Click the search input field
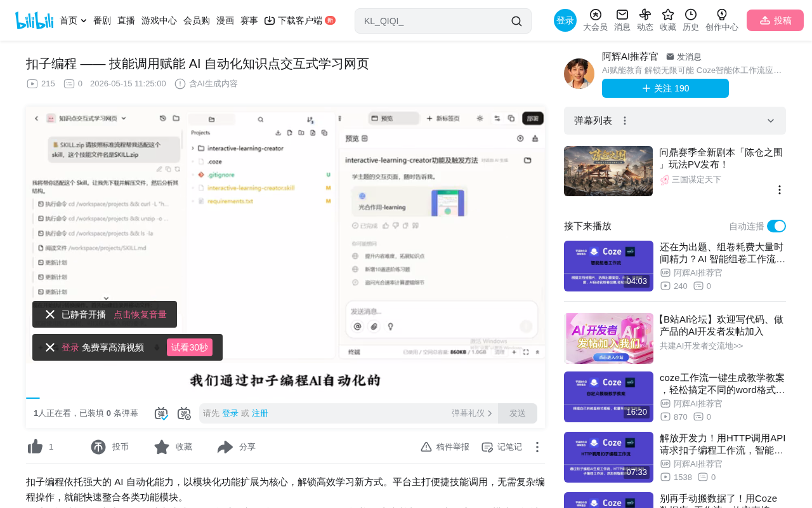The height and width of the screenshot is (508, 812). (435, 21)
